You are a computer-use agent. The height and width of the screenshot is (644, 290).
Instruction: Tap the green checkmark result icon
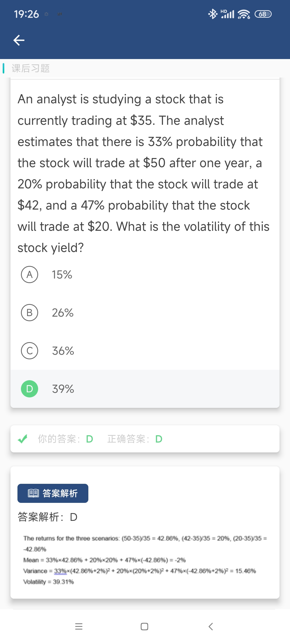point(23,439)
